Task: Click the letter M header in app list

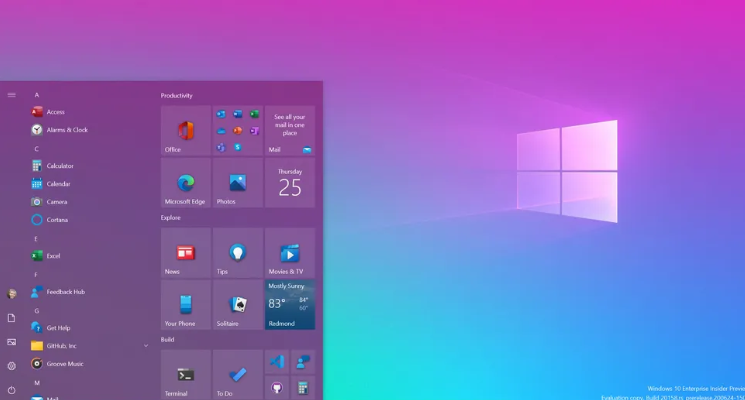Action: point(37,382)
